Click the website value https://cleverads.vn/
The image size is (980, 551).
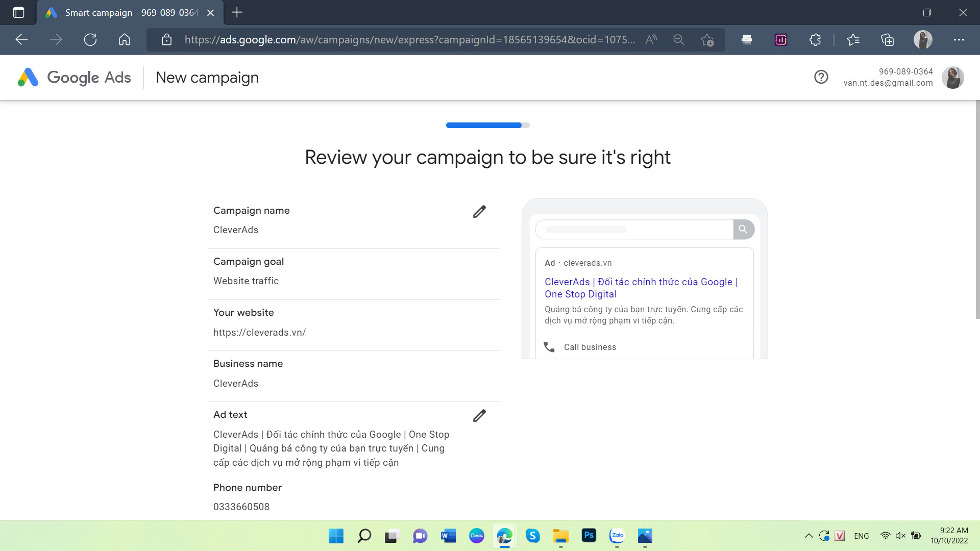click(259, 333)
